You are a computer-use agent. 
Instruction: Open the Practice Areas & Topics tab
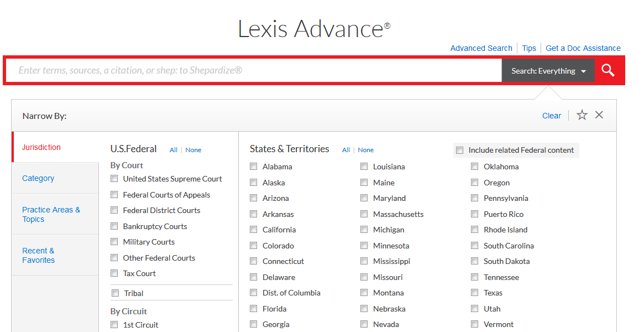pos(51,214)
